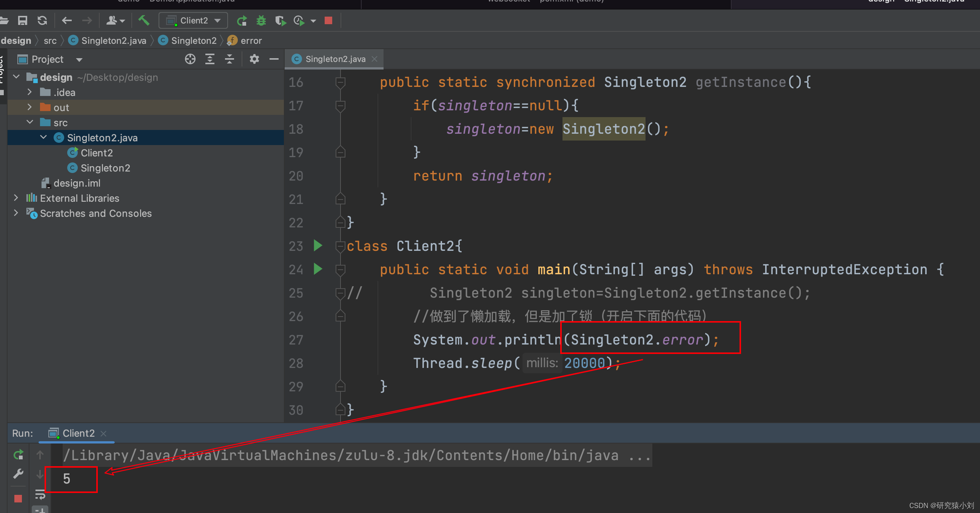Click the profiler run icon
Screen dimensions: 980x513
(x=299, y=20)
